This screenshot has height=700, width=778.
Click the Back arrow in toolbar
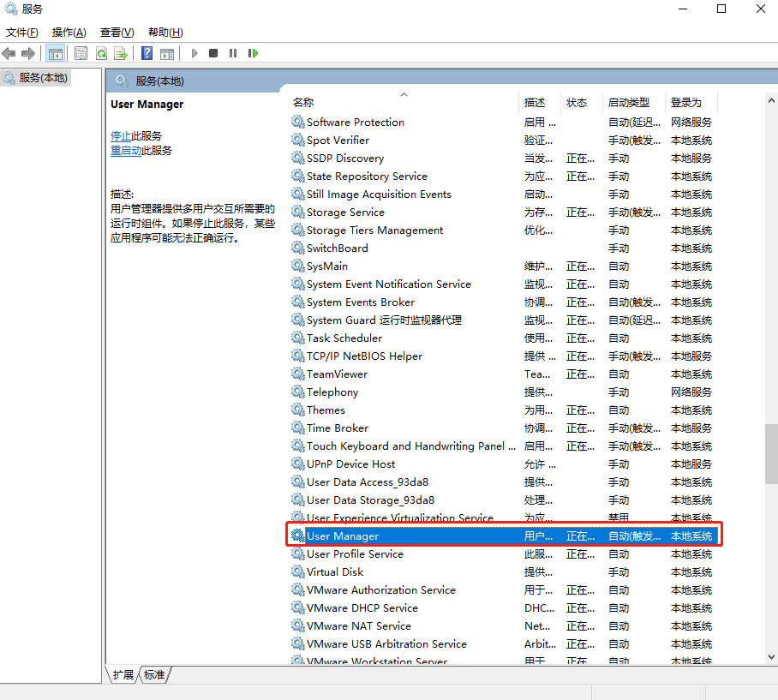9,53
